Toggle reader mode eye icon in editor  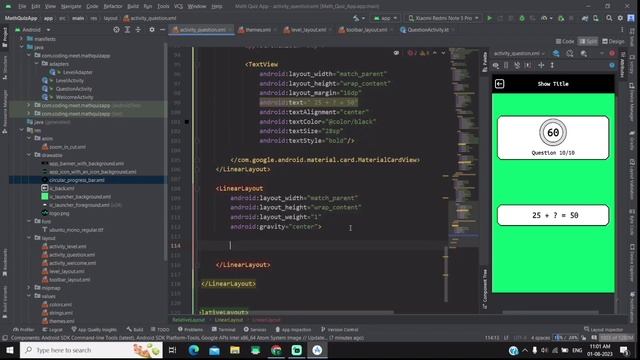click(396, 53)
